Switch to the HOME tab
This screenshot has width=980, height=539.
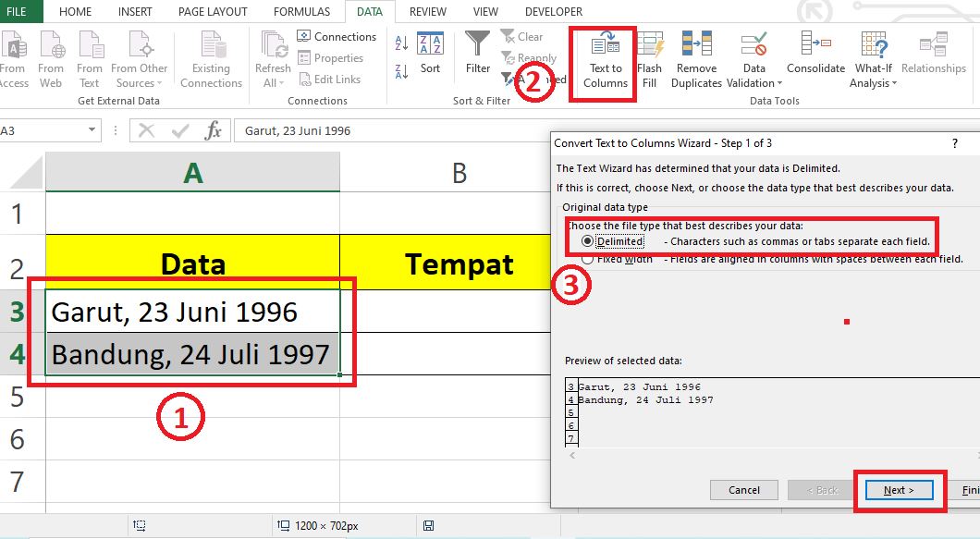75,11
